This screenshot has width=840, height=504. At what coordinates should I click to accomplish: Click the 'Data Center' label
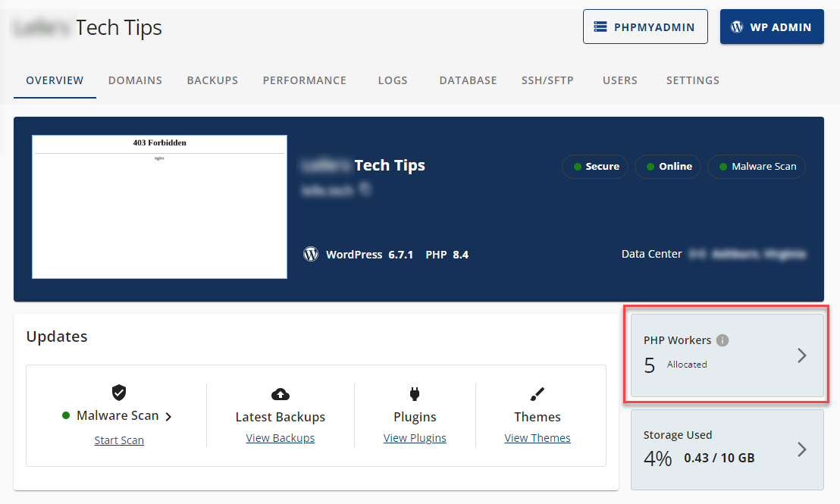[x=651, y=254]
